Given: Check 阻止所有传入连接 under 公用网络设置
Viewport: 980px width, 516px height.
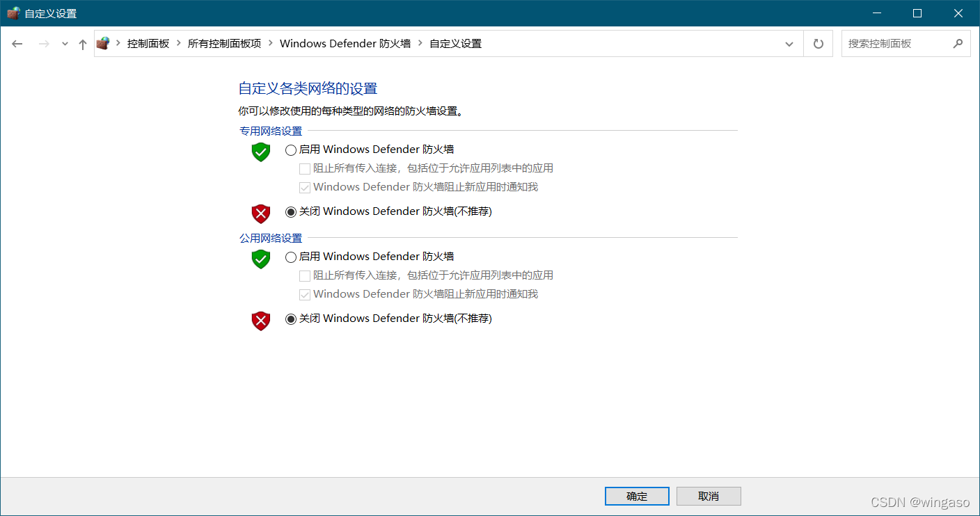Looking at the screenshot, I should [305, 275].
